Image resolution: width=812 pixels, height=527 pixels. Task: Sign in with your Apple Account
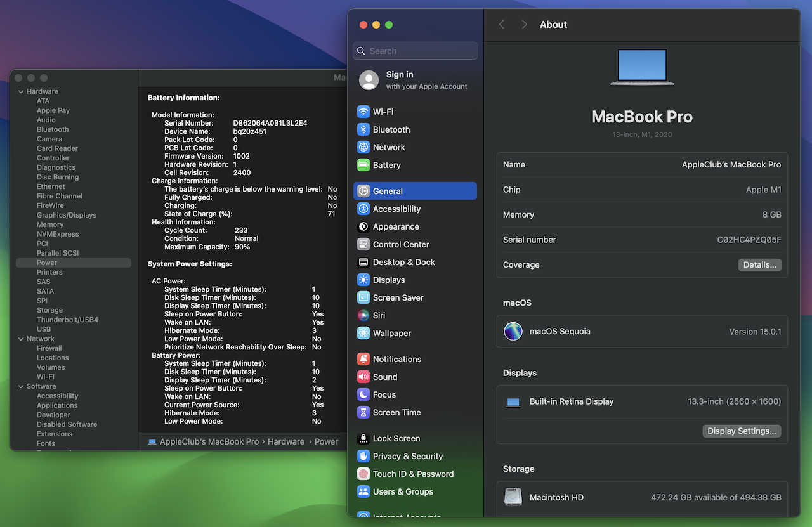coord(416,80)
